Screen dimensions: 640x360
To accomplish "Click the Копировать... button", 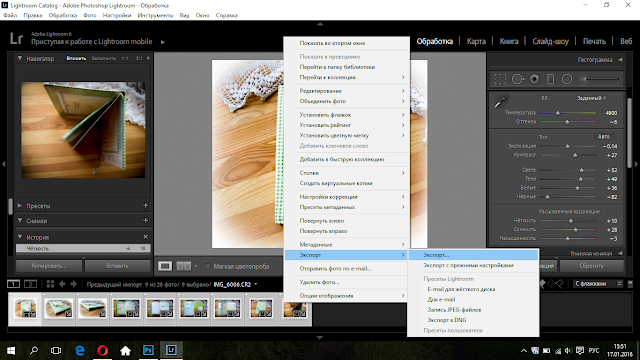I will (x=49, y=266).
